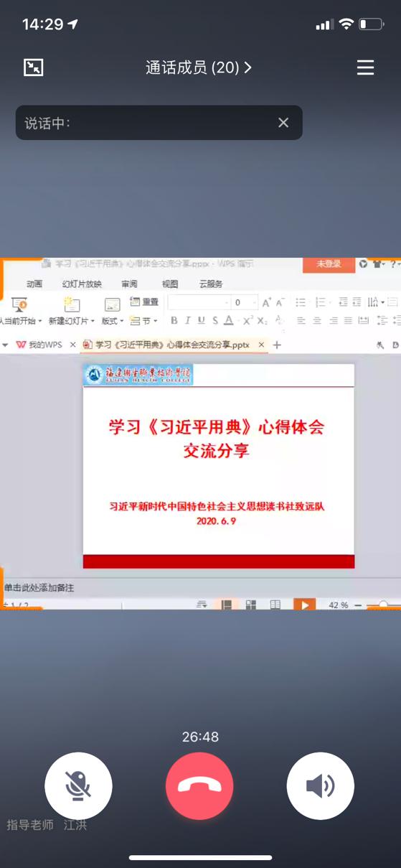The height and width of the screenshot is (868, 401).
Task: Open the 云服务 ribbon tab
Action: [x=211, y=284]
